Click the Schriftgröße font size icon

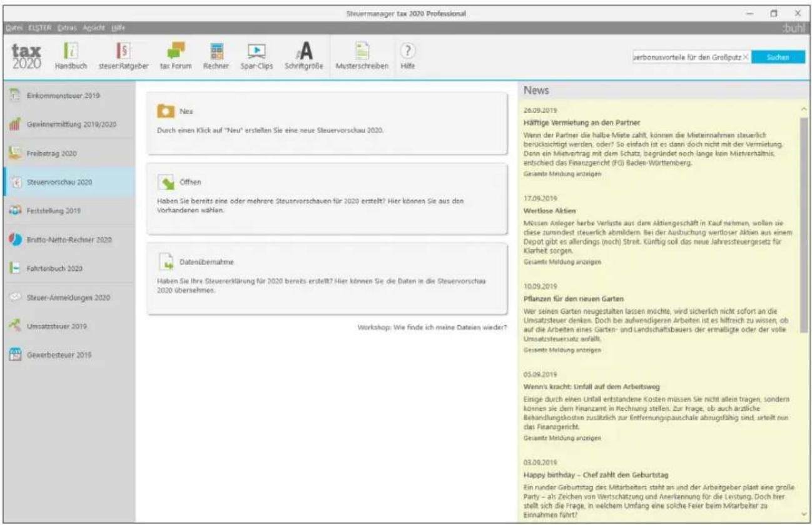(x=303, y=56)
